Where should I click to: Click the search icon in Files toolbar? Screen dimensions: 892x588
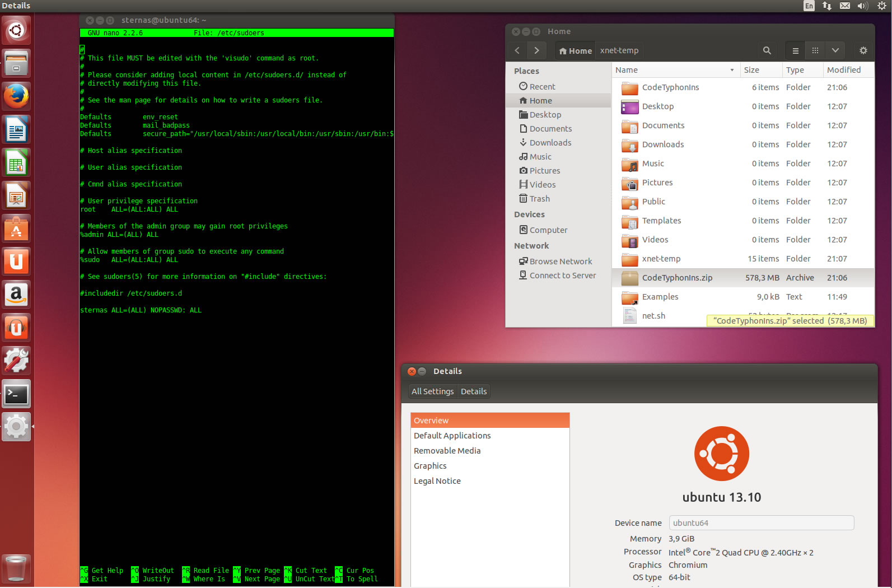pyautogui.click(x=767, y=50)
